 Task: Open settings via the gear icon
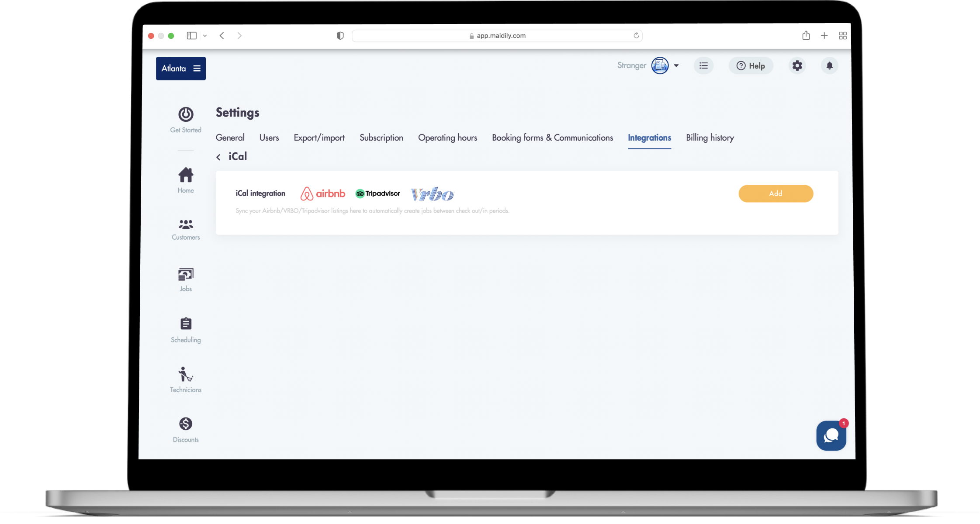tap(797, 66)
